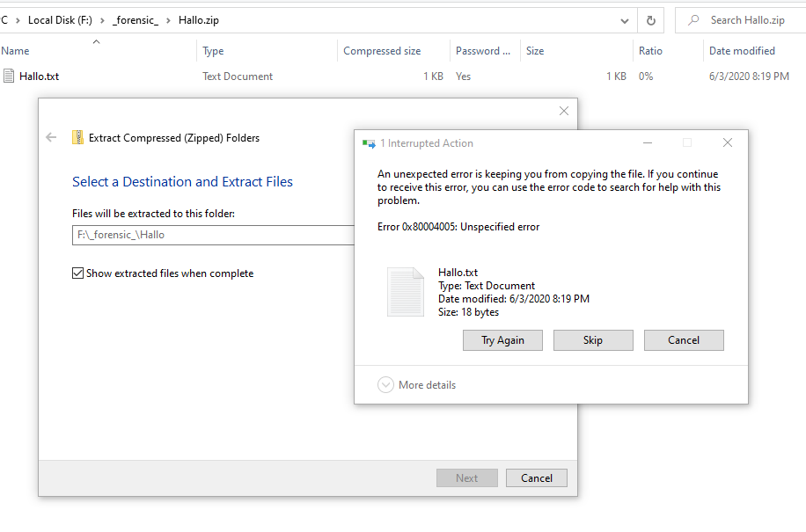Click '0%' ratio cell
Screen dimensions: 806x532
click(x=646, y=76)
